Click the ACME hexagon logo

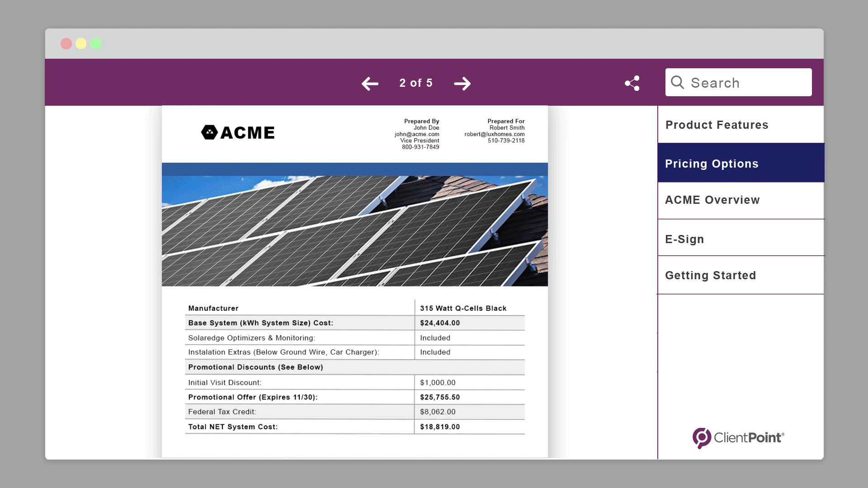209,132
